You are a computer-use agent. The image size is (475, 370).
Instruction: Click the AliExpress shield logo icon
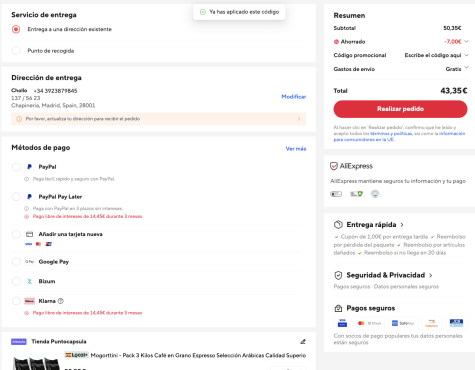pyautogui.click(x=334, y=166)
